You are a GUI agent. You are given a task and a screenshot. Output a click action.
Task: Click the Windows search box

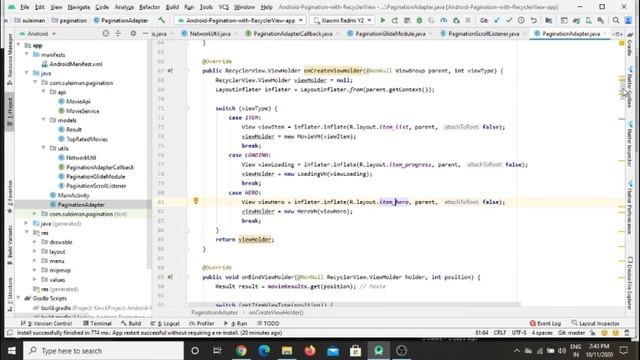pyautogui.click(x=103, y=351)
